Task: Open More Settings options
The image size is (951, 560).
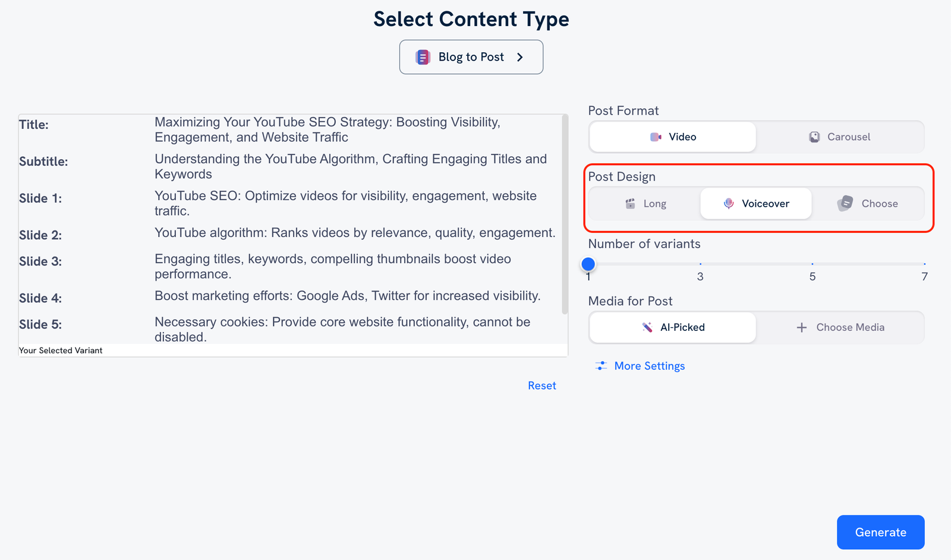Action: click(x=650, y=366)
